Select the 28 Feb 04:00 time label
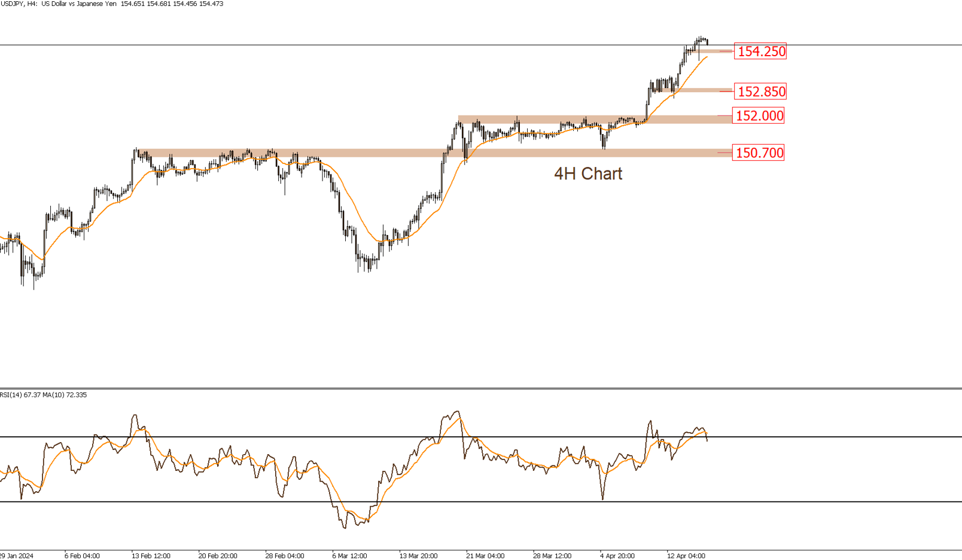The width and height of the screenshot is (962, 560). (x=285, y=556)
